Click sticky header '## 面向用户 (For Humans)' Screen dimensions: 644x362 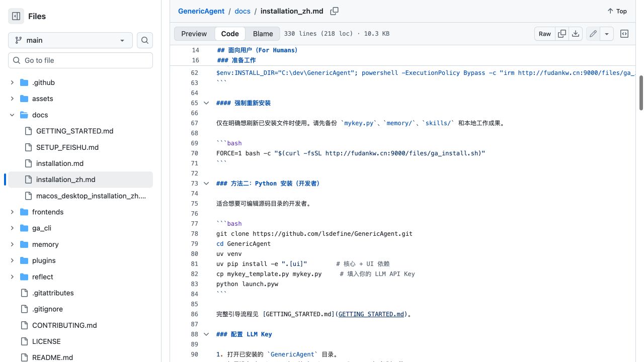pos(257,50)
